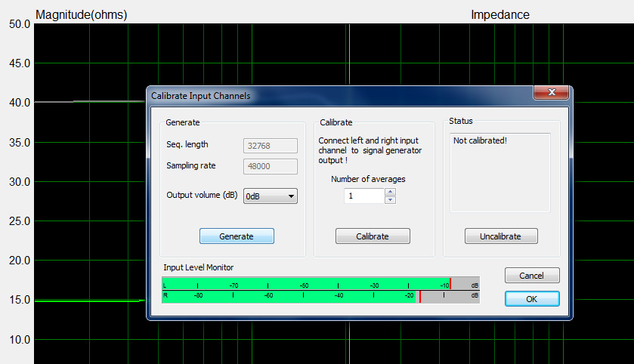This screenshot has height=364, width=634.
Task: Click the 'Output volume (dB)' label
Action: 202,195
